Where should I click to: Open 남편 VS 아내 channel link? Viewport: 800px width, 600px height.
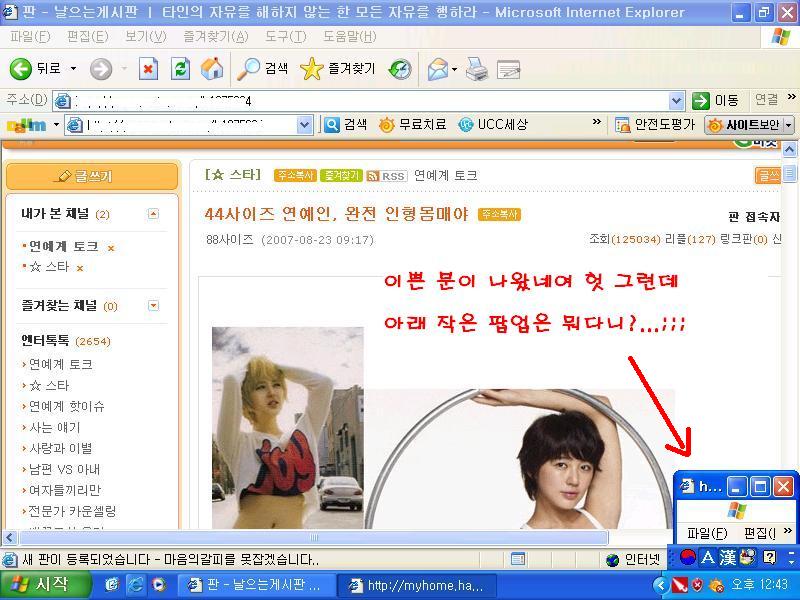click(x=64, y=469)
